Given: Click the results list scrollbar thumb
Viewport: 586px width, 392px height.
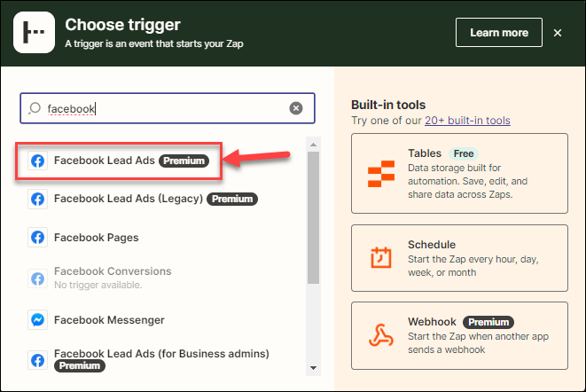Looking at the screenshot, I should (x=313, y=217).
